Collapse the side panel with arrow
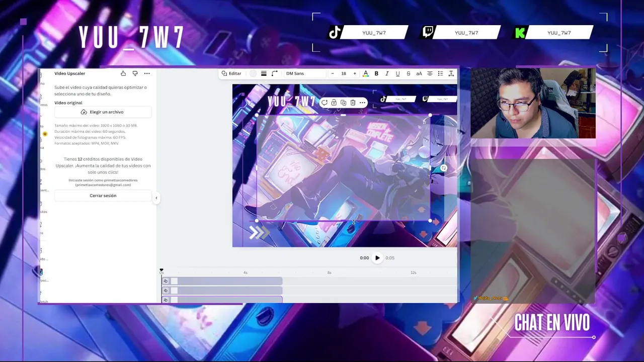 pyautogui.click(x=156, y=198)
